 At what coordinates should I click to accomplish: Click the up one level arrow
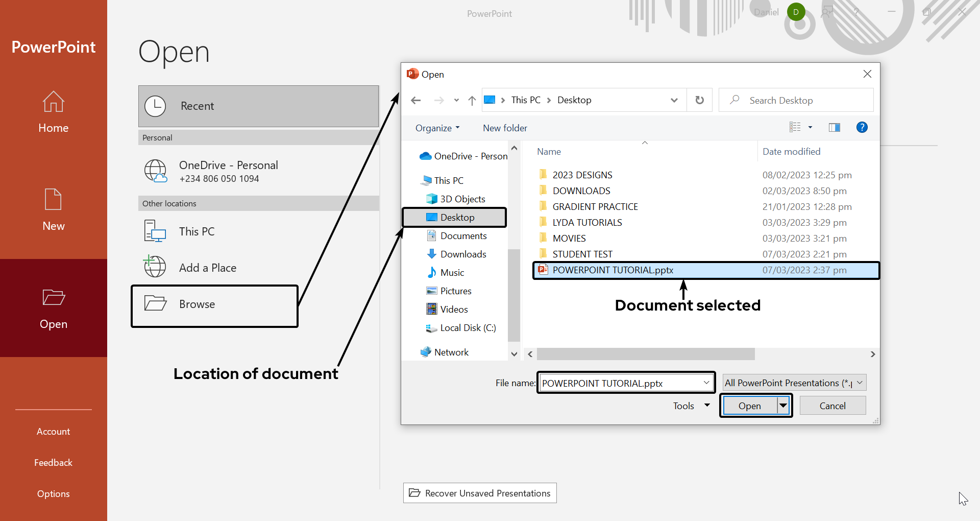point(472,100)
